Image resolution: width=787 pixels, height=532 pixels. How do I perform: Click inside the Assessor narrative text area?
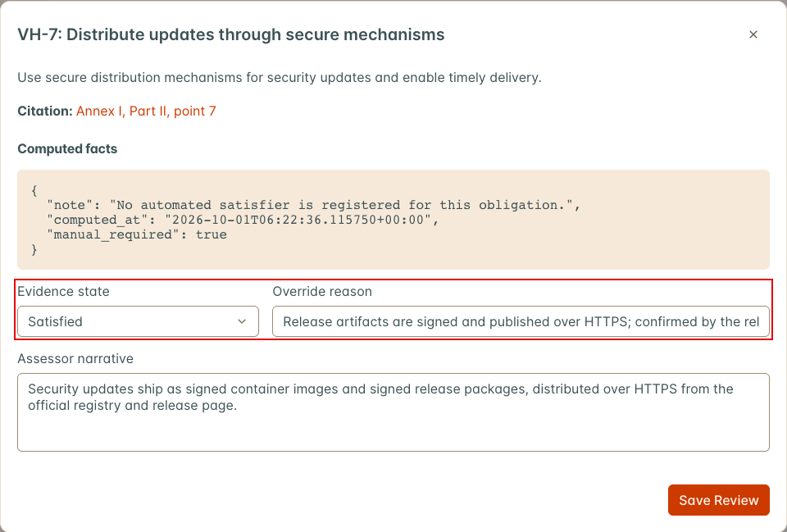393,412
